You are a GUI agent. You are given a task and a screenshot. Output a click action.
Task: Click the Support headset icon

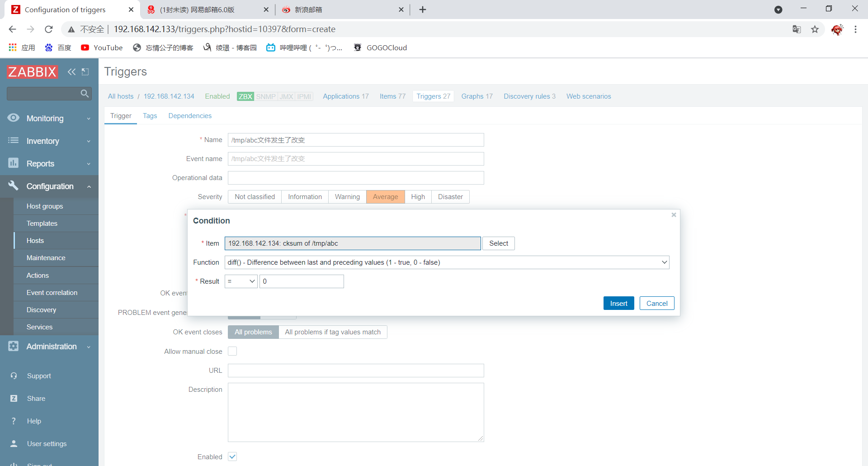pos(14,376)
